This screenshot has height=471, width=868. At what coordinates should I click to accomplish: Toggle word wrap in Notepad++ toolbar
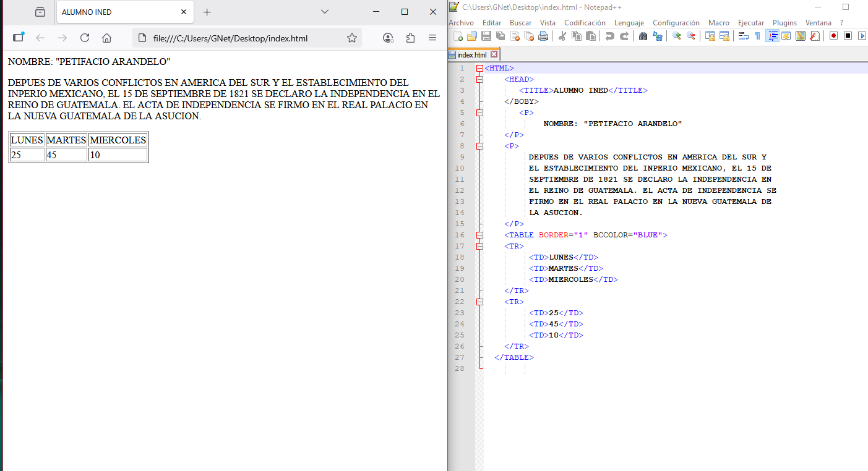(743, 36)
